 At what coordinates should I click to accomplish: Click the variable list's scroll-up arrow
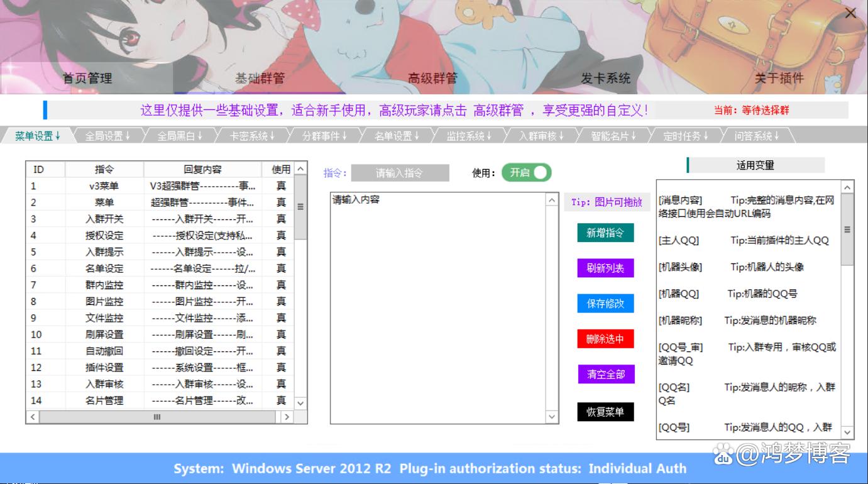pos(847,187)
